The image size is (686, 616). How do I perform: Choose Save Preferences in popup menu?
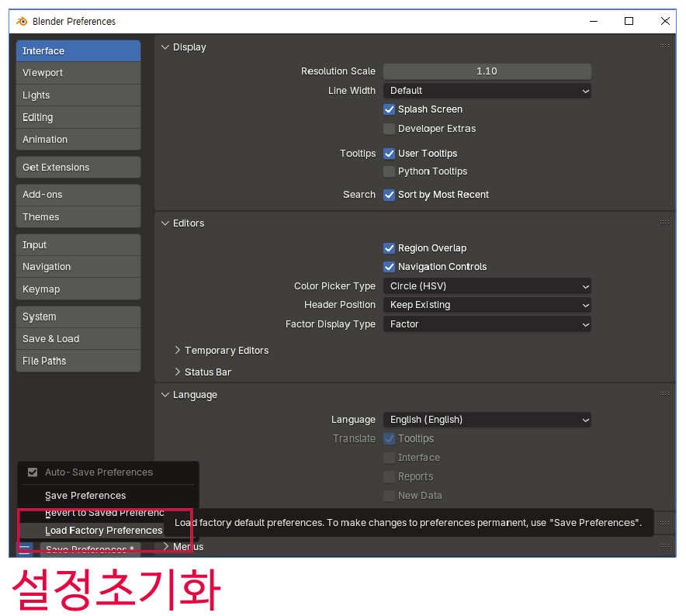pyautogui.click(x=108, y=496)
